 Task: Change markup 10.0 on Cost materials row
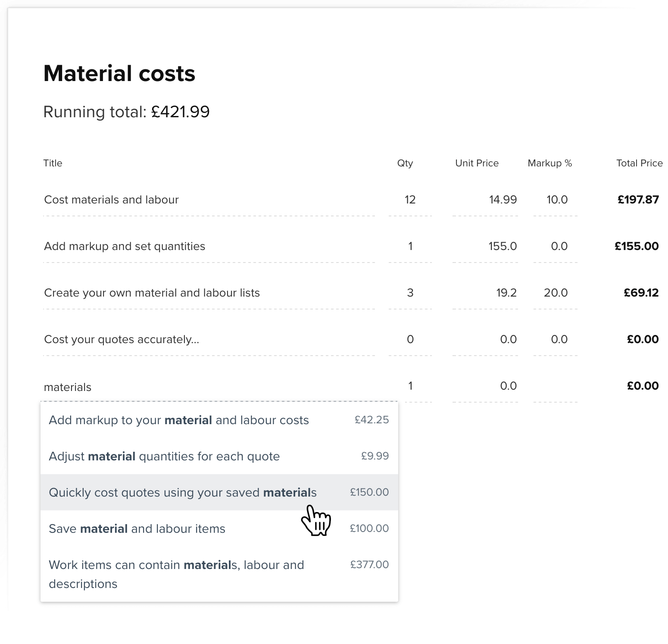[x=557, y=199]
